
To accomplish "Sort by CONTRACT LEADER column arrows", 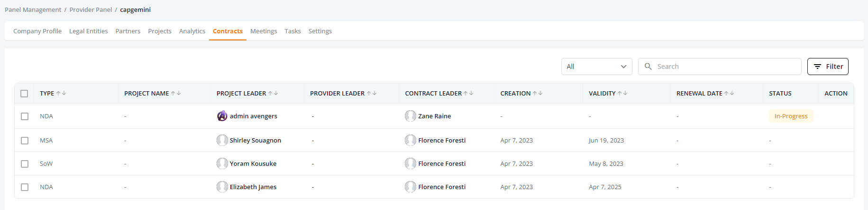I will [468, 94].
